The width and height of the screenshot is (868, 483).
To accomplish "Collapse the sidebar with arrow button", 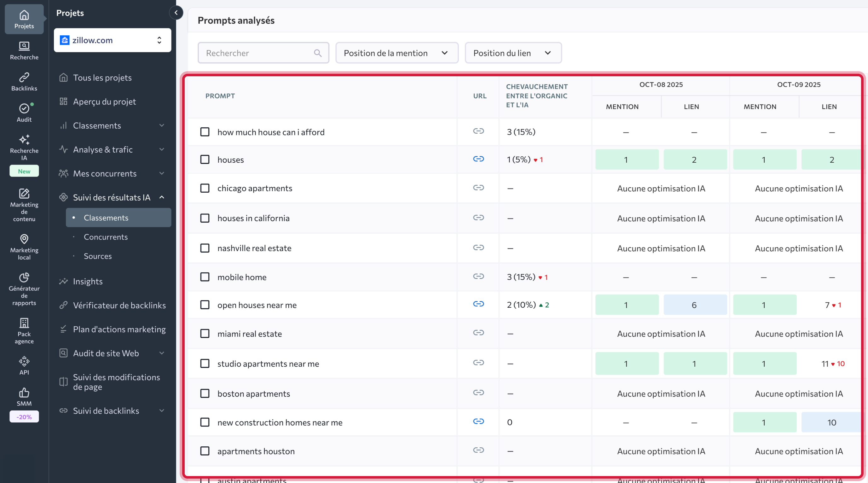I will [176, 13].
